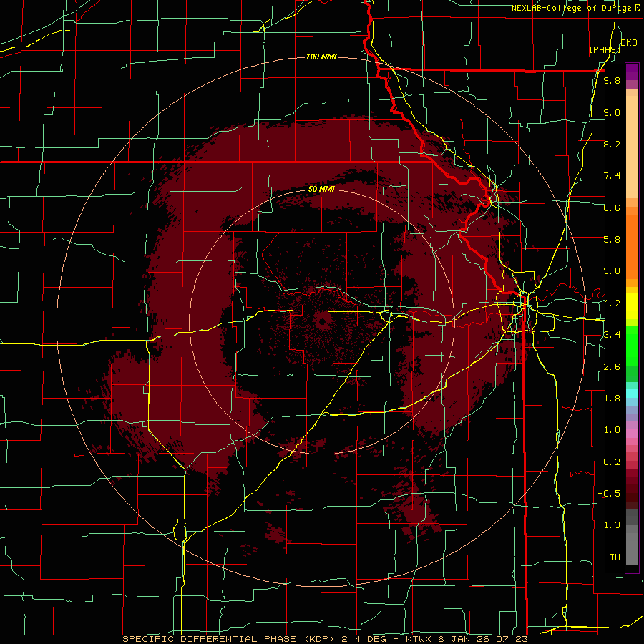Click the 8.2 value on the color scale
The width and height of the screenshot is (644, 644).
click(x=612, y=144)
